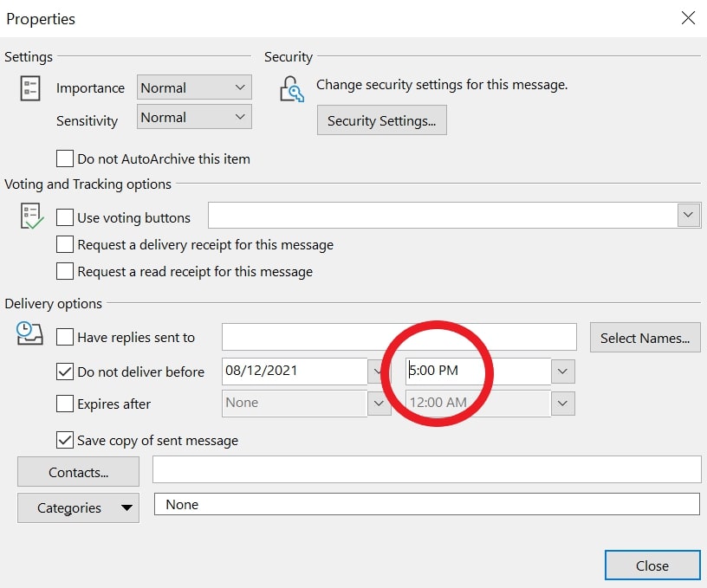Image resolution: width=707 pixels, height=588 pixels.
Task: Click the Select Names... button
Action: coord(645,338)
